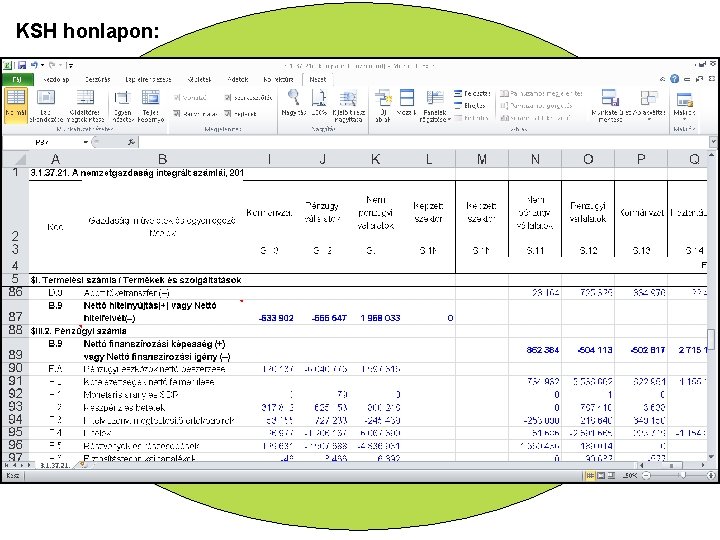Click zoom in plus in status bar

point(711,476)
